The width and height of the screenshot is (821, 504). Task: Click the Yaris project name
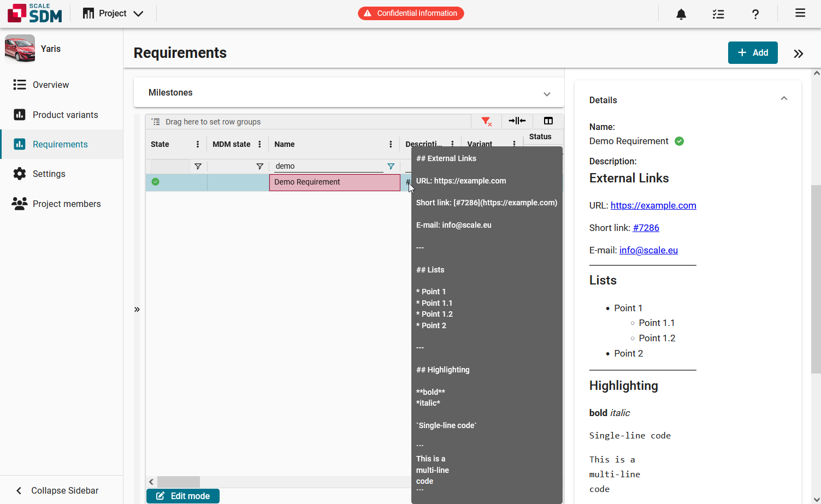tap(51, 49)
